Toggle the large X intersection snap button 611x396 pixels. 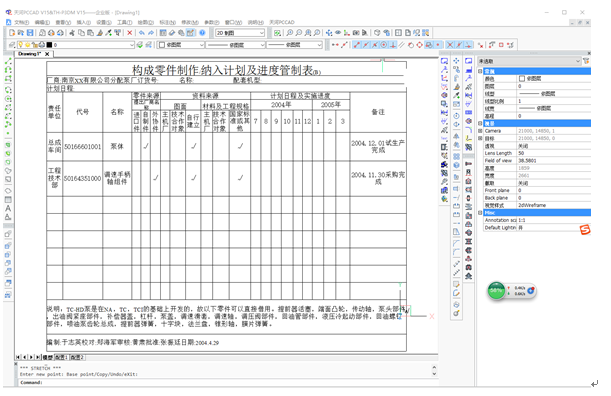[450, 45]
